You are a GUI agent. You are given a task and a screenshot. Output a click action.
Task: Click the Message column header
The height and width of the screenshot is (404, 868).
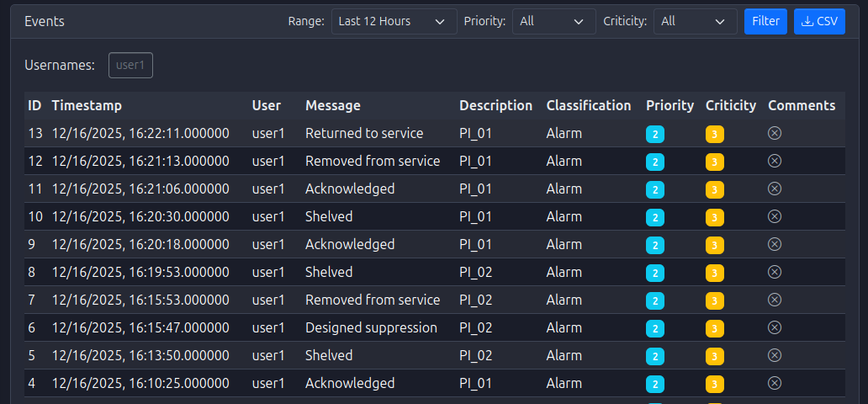(333, 105)
